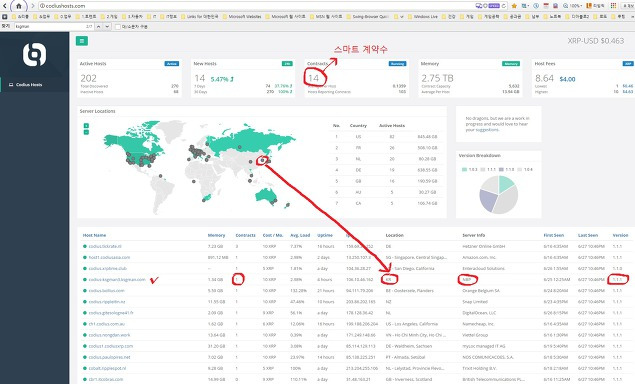The height and width of the screenshot is (384, 635).
Task: Open the 100% zoom level dropdown
Action: tap(573, 6)
